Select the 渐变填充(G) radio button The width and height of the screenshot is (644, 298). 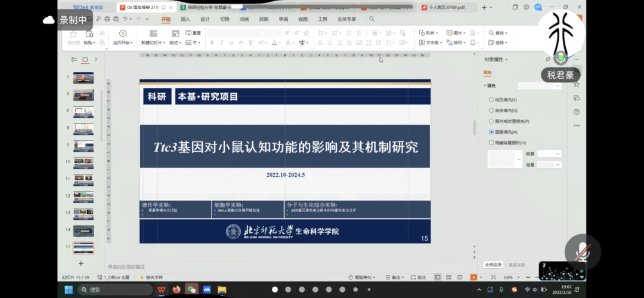(491, 110)
